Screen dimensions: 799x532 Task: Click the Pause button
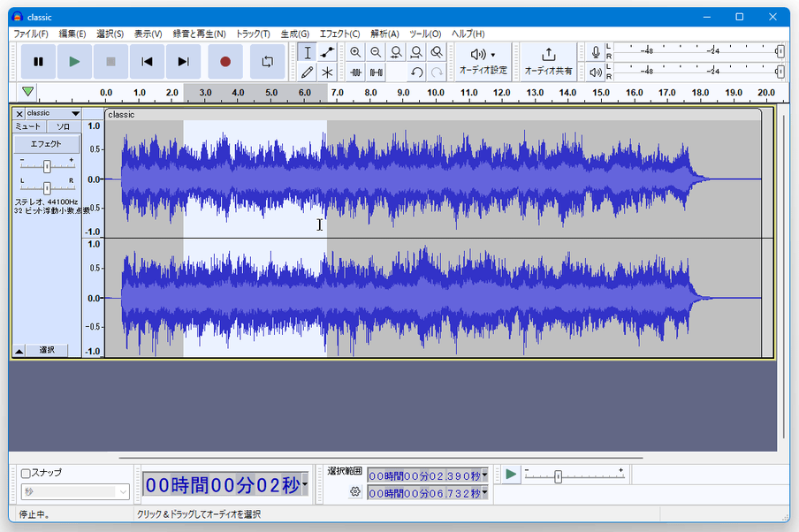38,62
